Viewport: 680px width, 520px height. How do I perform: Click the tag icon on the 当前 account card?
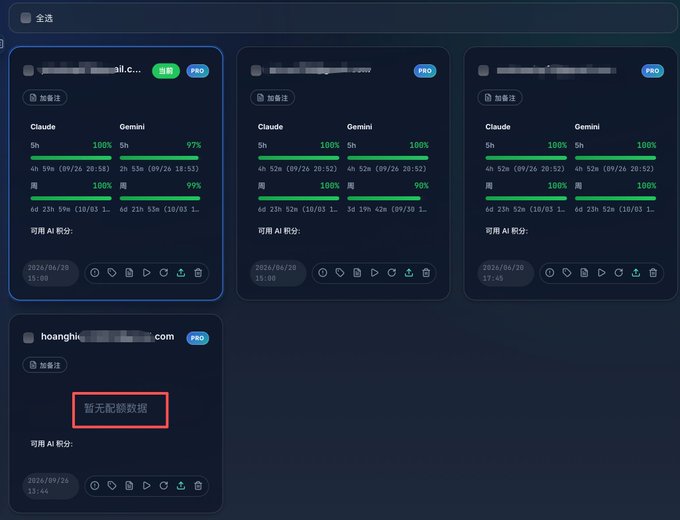click(x=112, y=273)
